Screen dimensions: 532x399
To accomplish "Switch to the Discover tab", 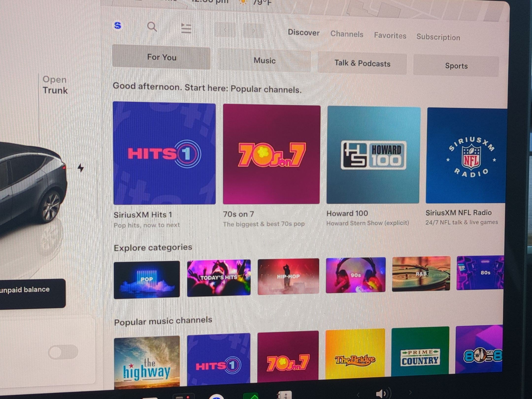I will tap(304, 33).
